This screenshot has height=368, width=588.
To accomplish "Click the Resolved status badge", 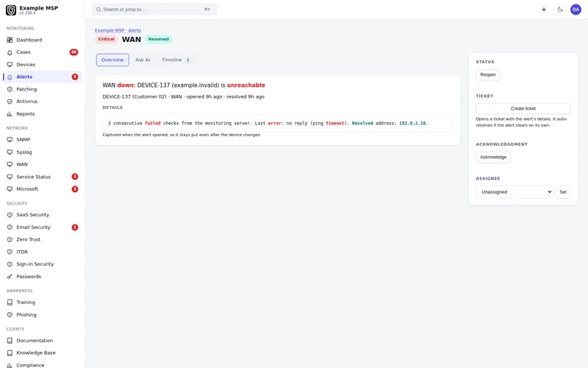I will point(159,39).
